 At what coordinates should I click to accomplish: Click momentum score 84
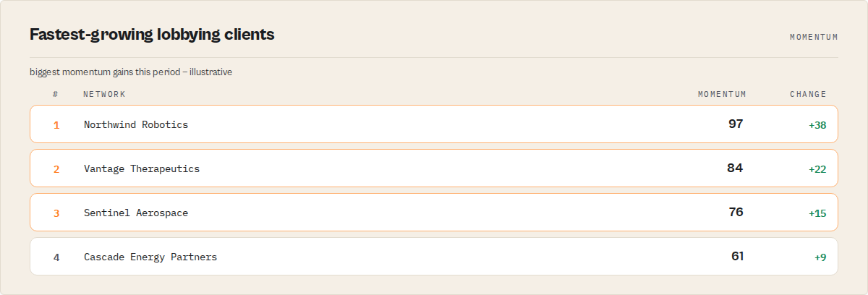tap(735, 168)
